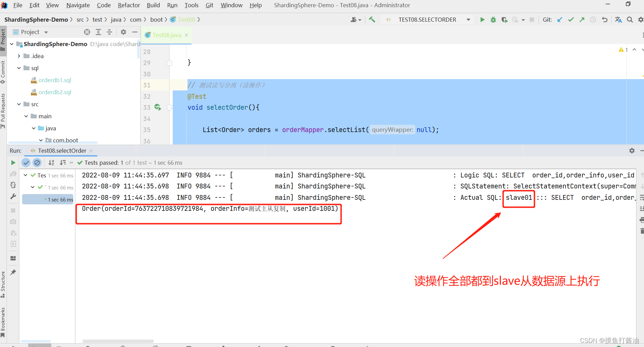The image size is (644, 347).
Task: Rerun the test in the Run panel
Action: point(13,163)
